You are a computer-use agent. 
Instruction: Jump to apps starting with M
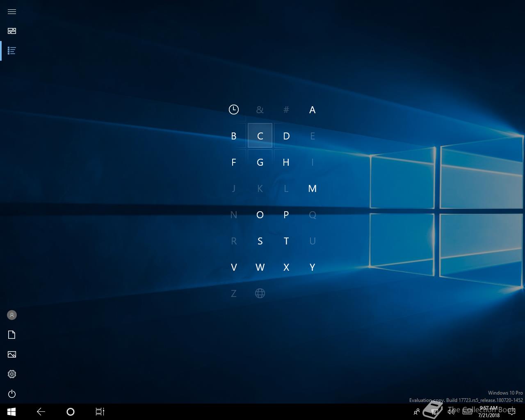[x=313, y=188]
